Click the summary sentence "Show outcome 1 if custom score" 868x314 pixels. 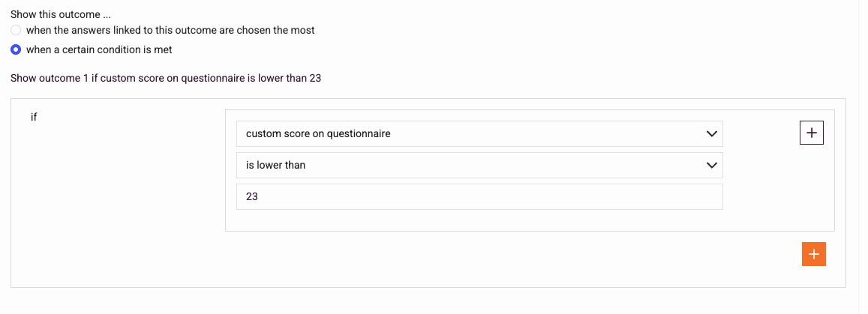click(166, 79)
